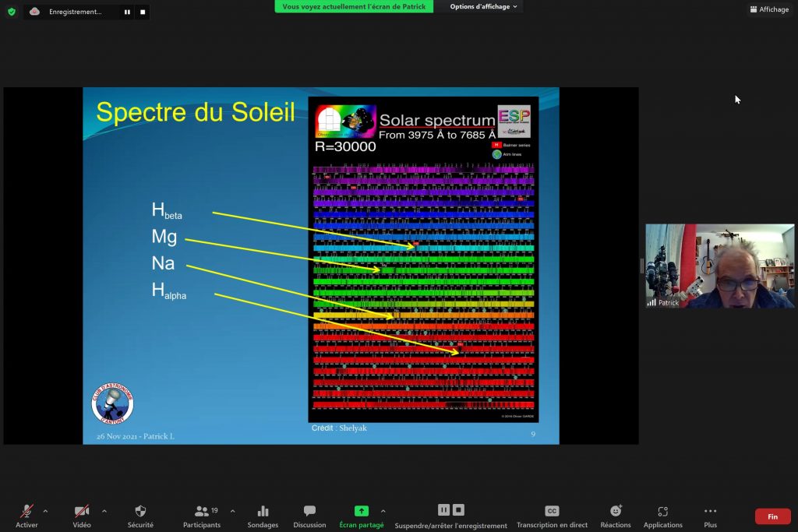798x532 pixels.
Task: Click the 'Spectre du Soleil' slide title
Action: click(x=196, y=112)
